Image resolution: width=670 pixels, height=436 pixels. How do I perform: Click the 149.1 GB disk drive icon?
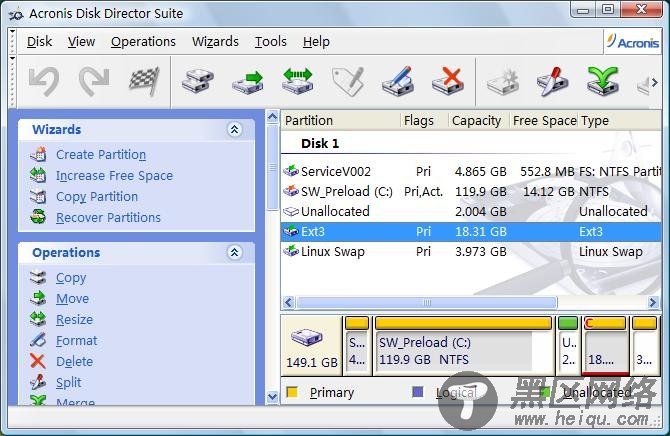pos(307,337)
